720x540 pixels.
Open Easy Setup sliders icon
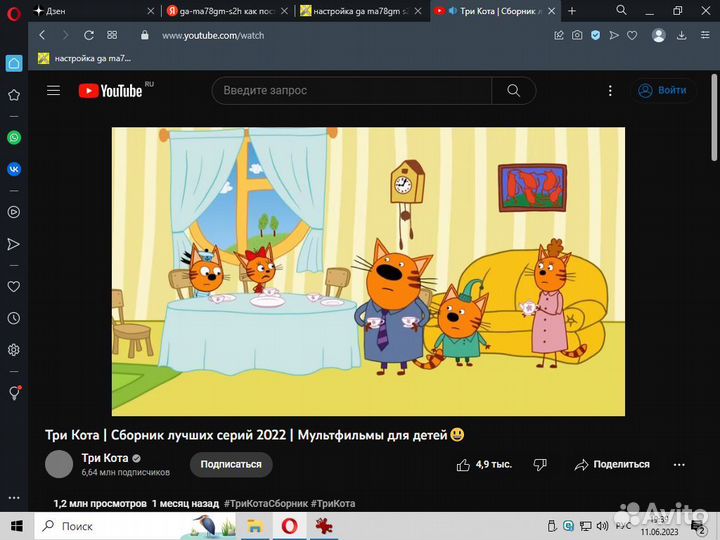point(705,35)
